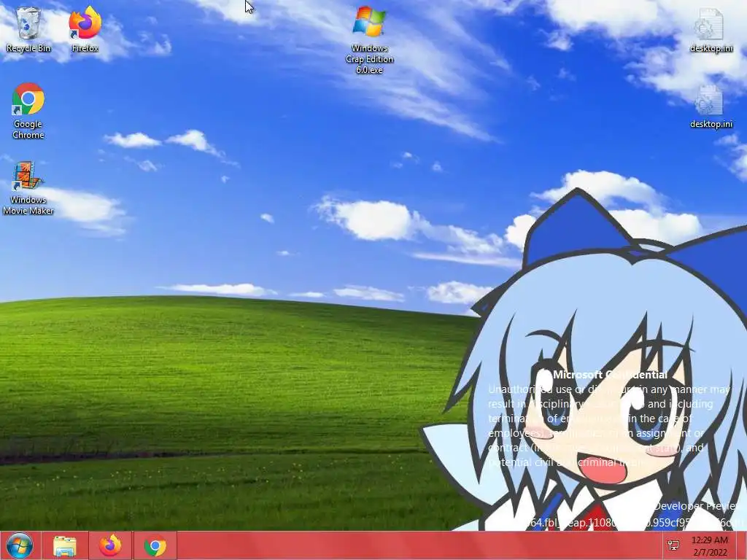Launch Google Chrome from the taskbar

click(155, 546)
